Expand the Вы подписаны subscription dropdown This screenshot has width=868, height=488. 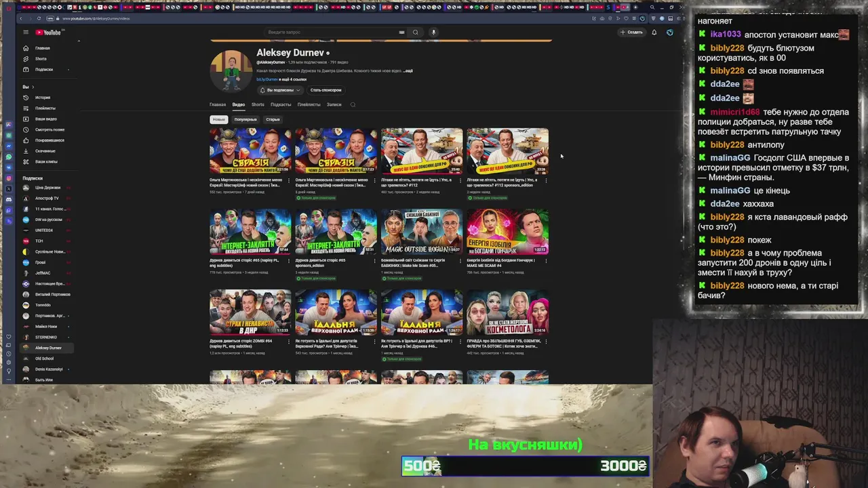click(279, 90)
